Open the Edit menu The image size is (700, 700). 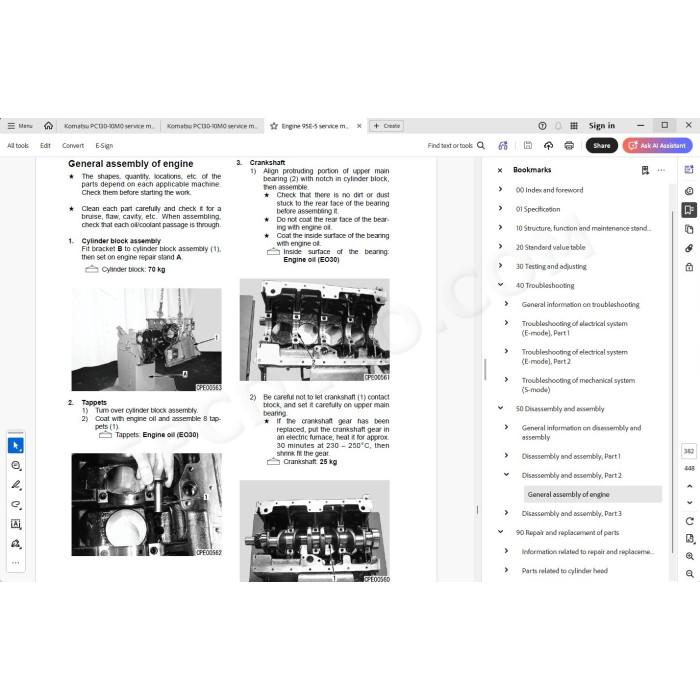point(45,146)
